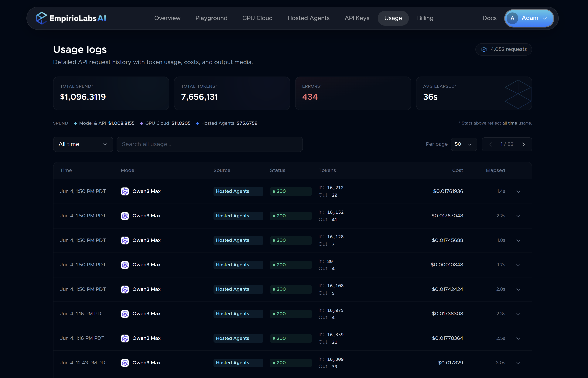This screenshot has height=378, width=588.
Task: Click the GPU Cloud spend legend dot
Action: [142, 123]
